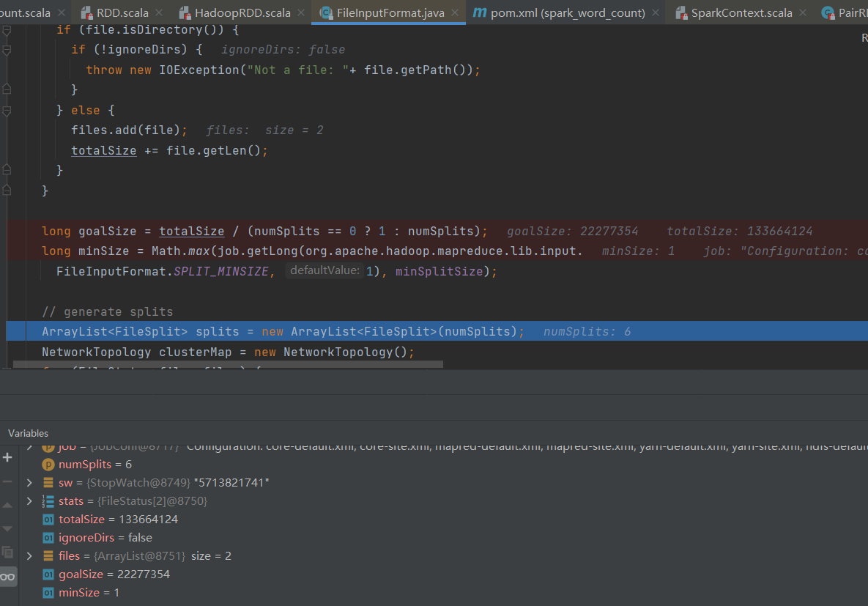868x606 pixels.
Task: Close the HadoopRDD.scala tab
Action: 301,12
